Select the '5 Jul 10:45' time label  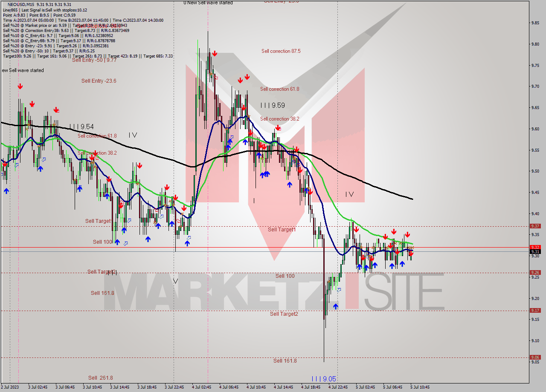point(420,387)
